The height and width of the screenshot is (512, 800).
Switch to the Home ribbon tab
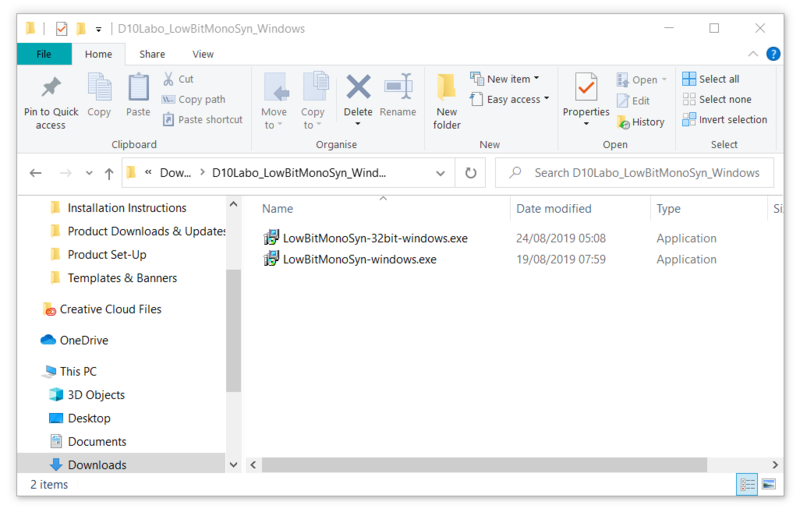[98, 54]
